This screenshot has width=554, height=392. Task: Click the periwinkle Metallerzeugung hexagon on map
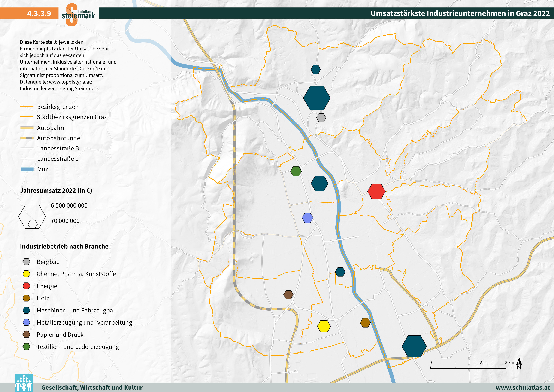point(307,218)
